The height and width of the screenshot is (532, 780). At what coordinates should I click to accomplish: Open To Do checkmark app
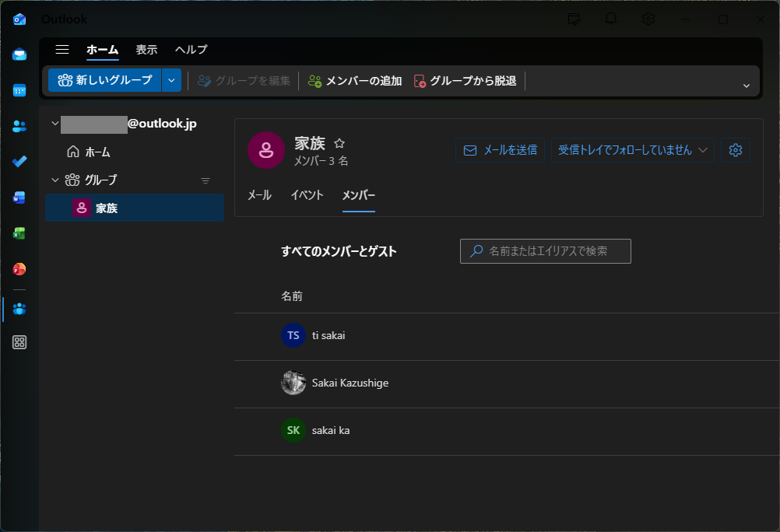(x=19, y=162)
